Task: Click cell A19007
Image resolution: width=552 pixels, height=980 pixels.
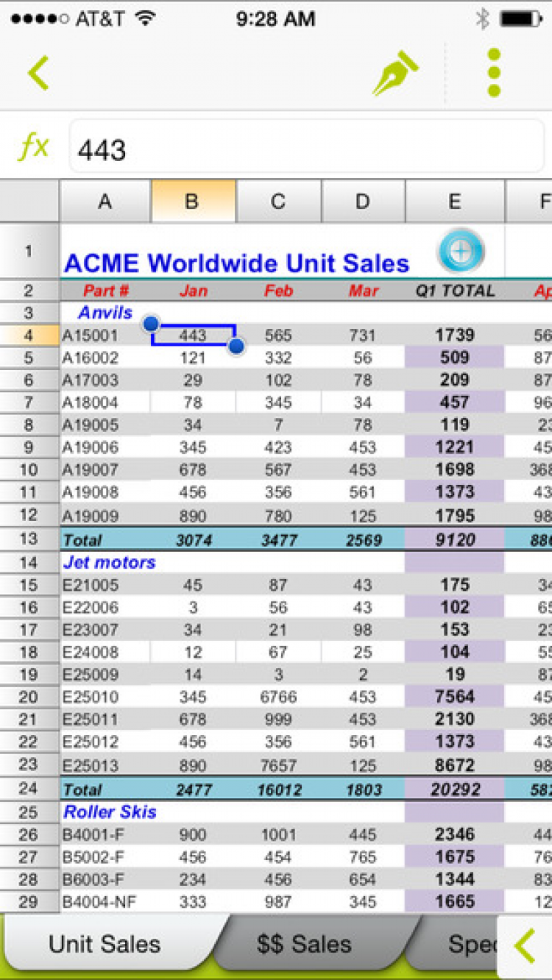Action: [105, 469]
